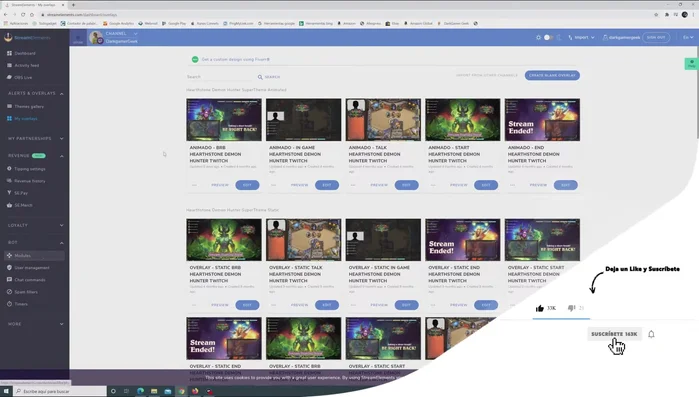Open options menu for Animado - BRB overlay
Screen dimensions: 699x397
[194, 185]
